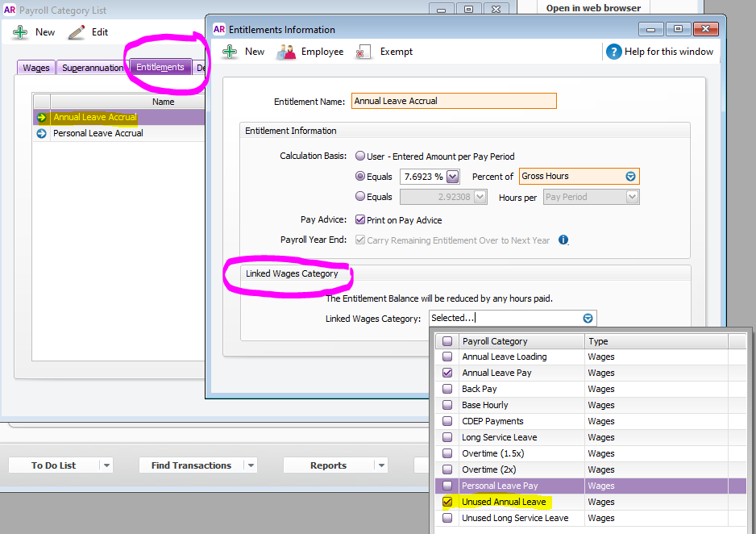
Task: Click the green plus New icon in Entitlements Information
Action: [x=230, y=52]
